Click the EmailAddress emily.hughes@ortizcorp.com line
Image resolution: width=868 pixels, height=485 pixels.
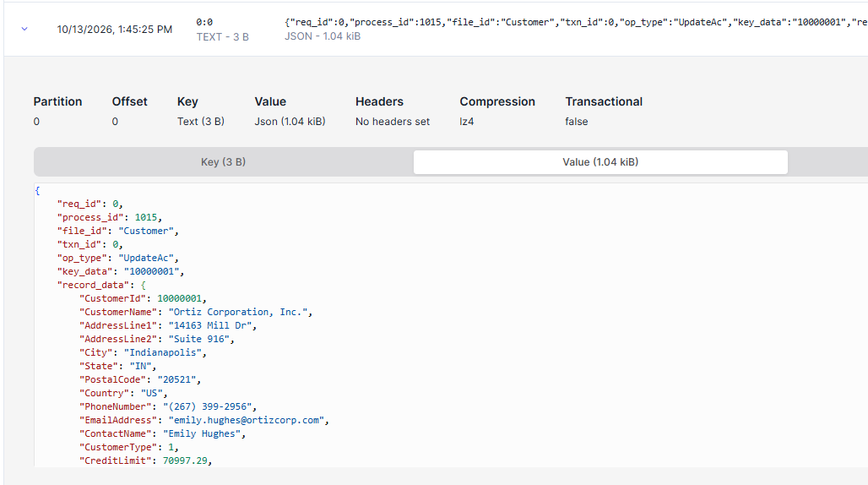[203, 420]
